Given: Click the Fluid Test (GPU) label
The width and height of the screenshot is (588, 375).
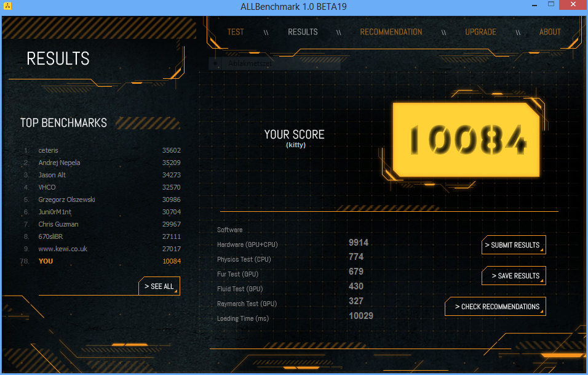Looking at the screenshot, I should [240, 289].
